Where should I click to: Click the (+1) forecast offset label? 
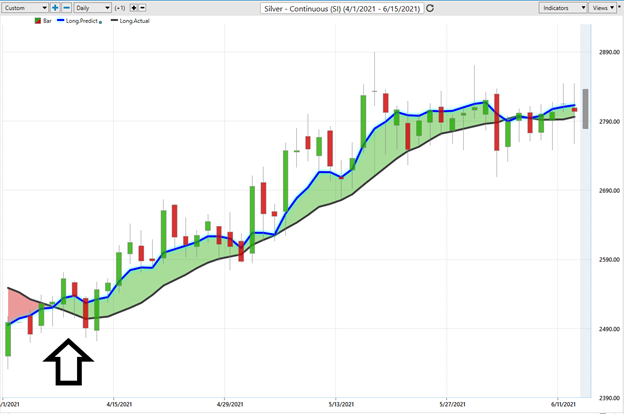coord(118,7)
